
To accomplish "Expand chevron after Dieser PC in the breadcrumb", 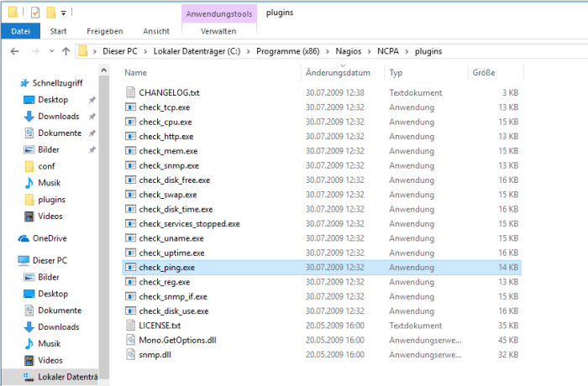I will point(145,51).
